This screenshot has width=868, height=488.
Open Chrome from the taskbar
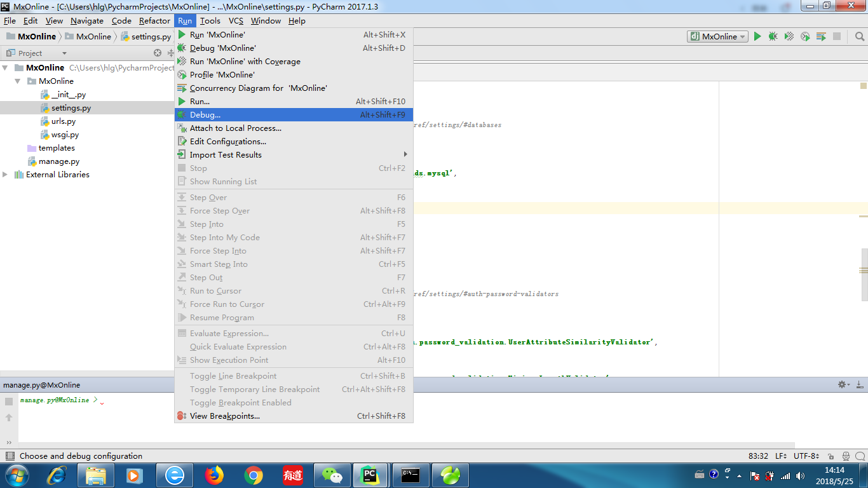coord(254,475)
